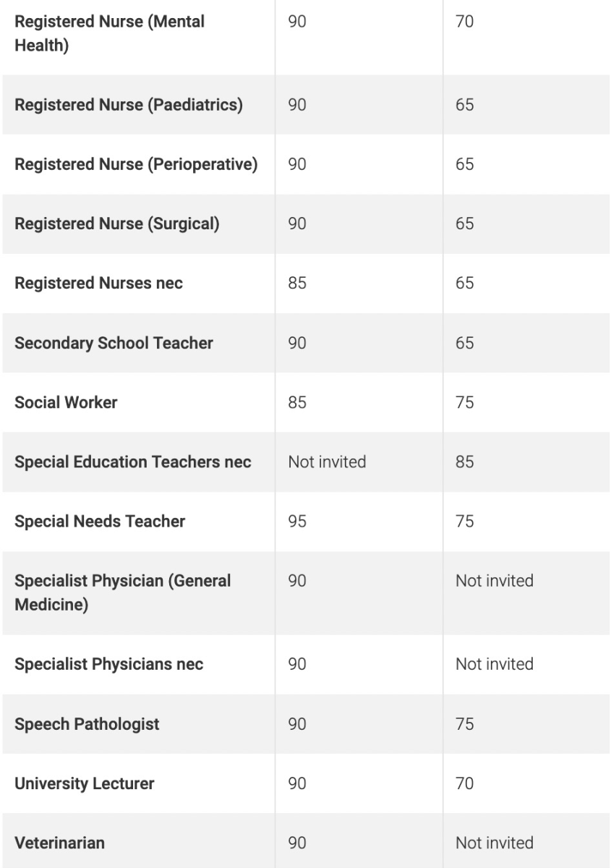The height and width of the screenshot is (868, 611).
Task: Select the Speech Pathologist row label
Action: click(87, 724)
